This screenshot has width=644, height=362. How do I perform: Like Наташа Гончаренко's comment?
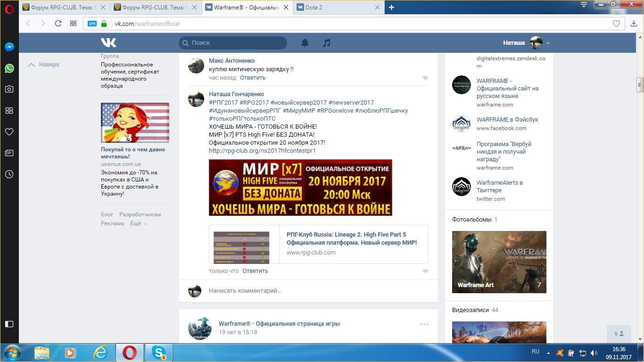pyautogui.click(x=425, y=271)
